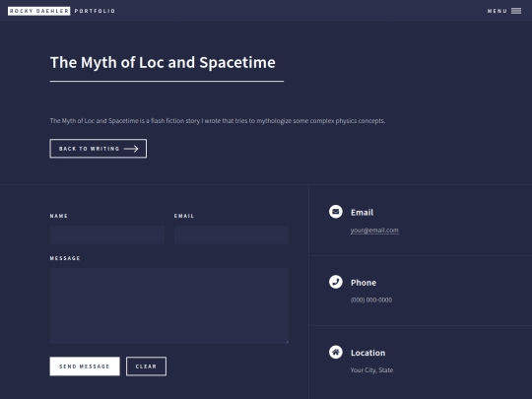Submit with the Send Message button
This screenshot has height=399, width=532.
coord(85,366)
